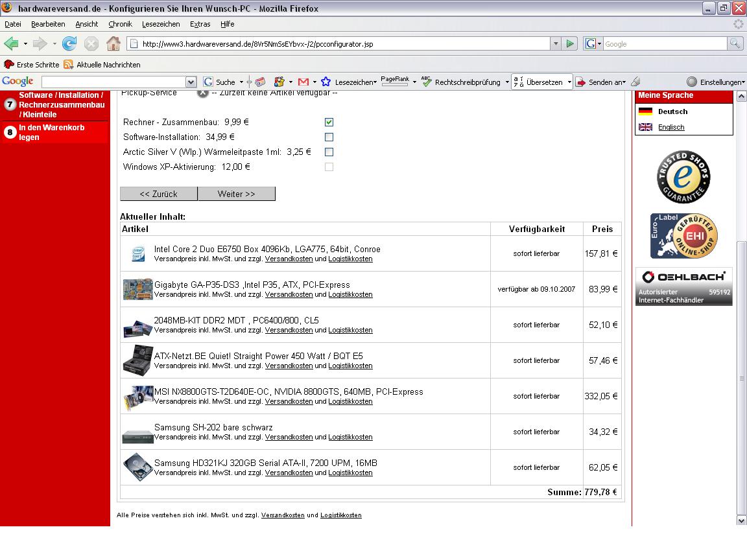Viewport: 747px width, 560px height.
Task: Click the green Go arrow beside the address bar
Action: [570, 44]
